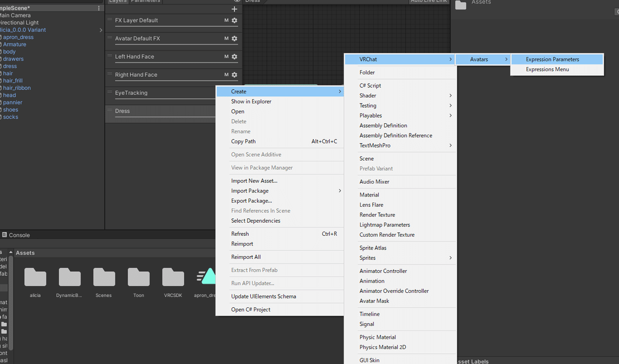Viewport: 619px width, 364px height.
Task: Choose Animator Controller from Create menu
Action: point(400,271)
